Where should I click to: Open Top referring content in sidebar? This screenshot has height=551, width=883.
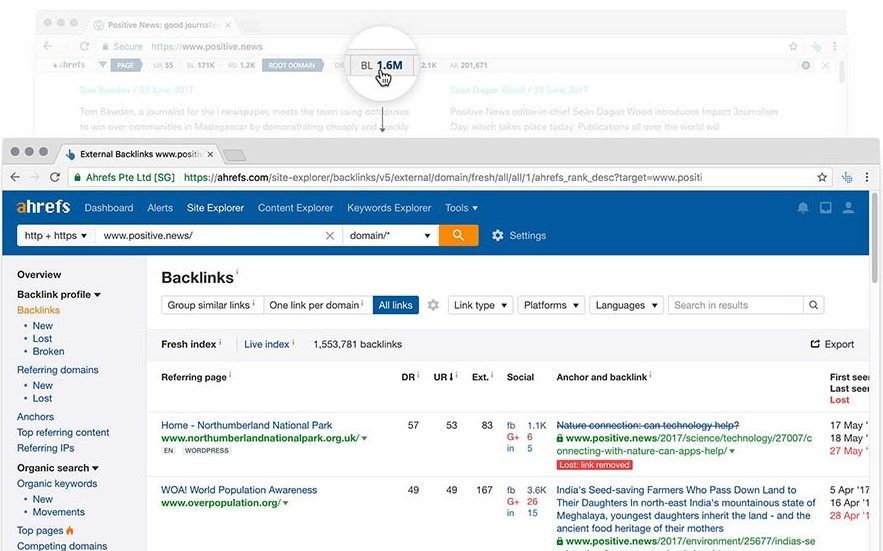(63, 432)
